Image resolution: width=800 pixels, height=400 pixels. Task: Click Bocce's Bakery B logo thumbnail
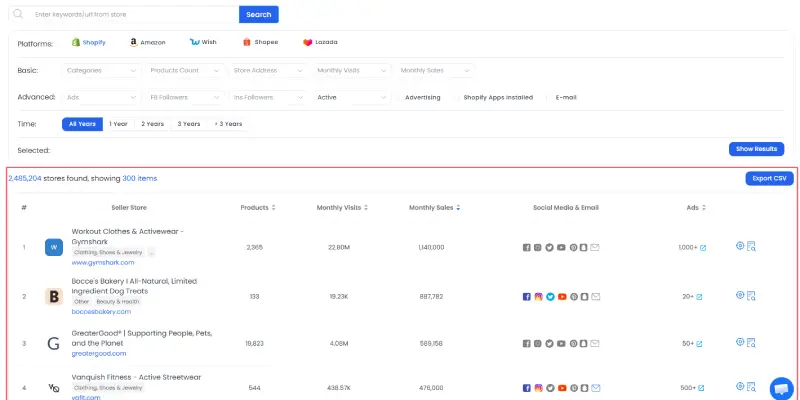click(x=54, y=296)
